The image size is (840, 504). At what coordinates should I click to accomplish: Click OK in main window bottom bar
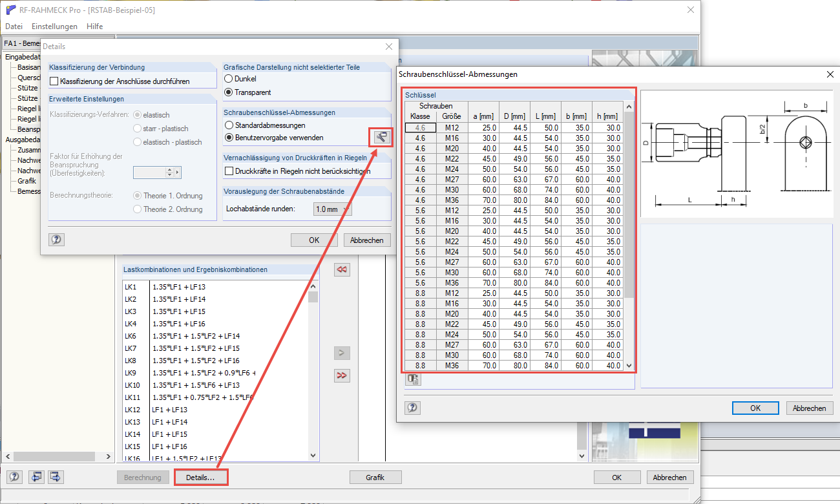(x=617, y=478)
